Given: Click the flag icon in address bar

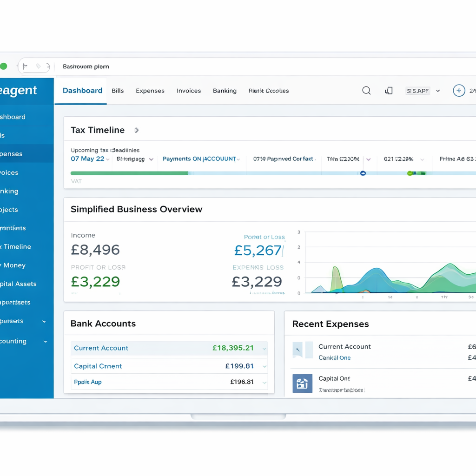Looking at the screenshot, I should coord(25,66).
